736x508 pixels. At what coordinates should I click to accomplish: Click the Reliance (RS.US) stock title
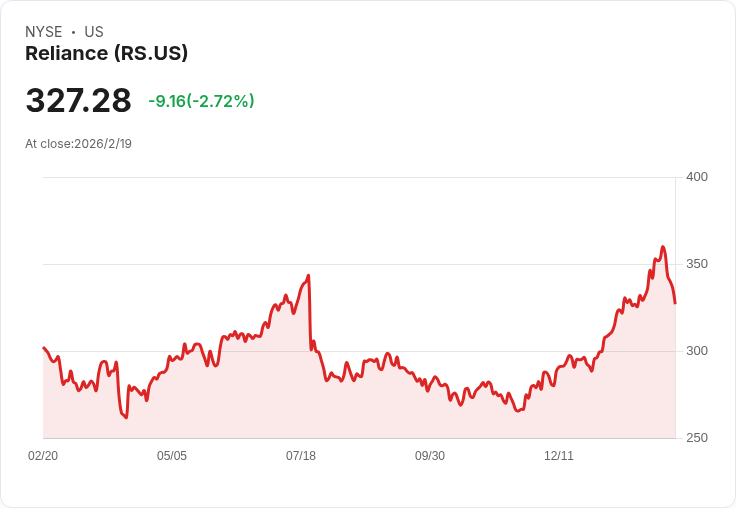[107, 53]
